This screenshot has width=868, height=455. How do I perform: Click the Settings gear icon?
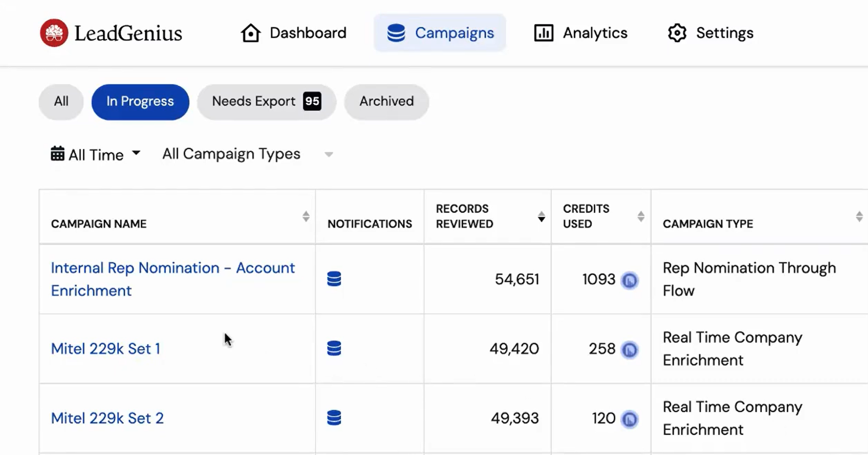click(677, 33)
